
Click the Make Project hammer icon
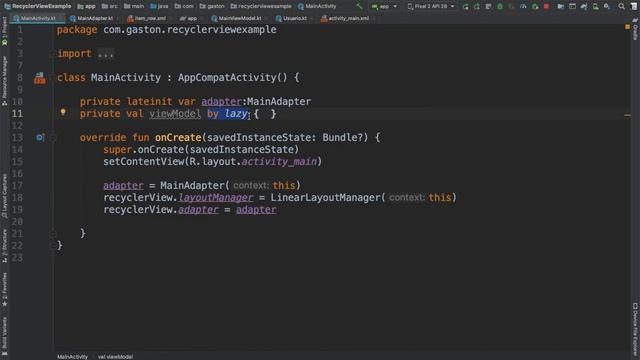tap(359, 6)
